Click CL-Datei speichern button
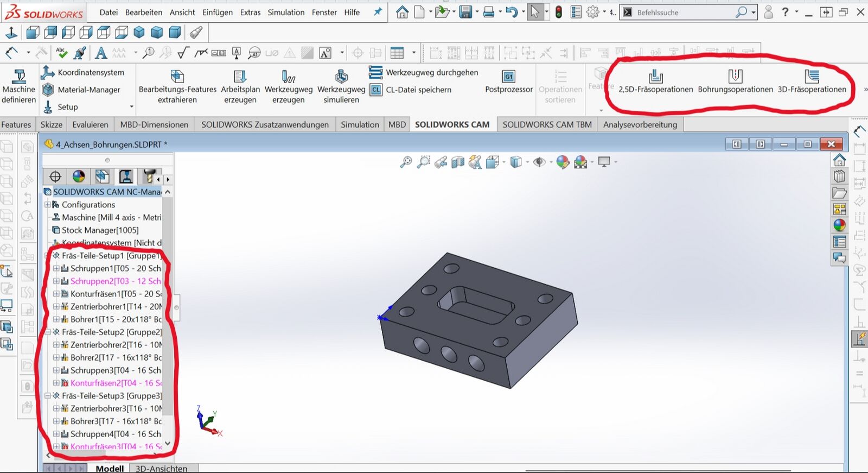 tap(418, 90)
